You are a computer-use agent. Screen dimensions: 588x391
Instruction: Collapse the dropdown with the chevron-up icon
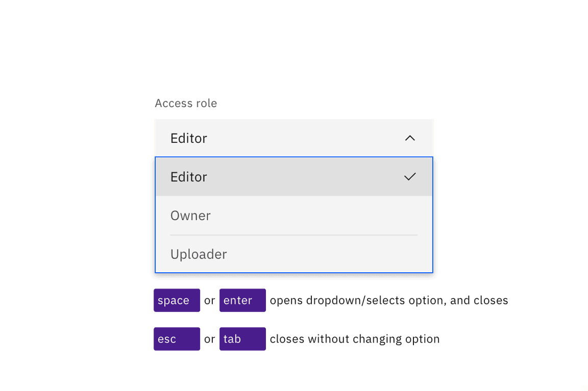point(410,138)
